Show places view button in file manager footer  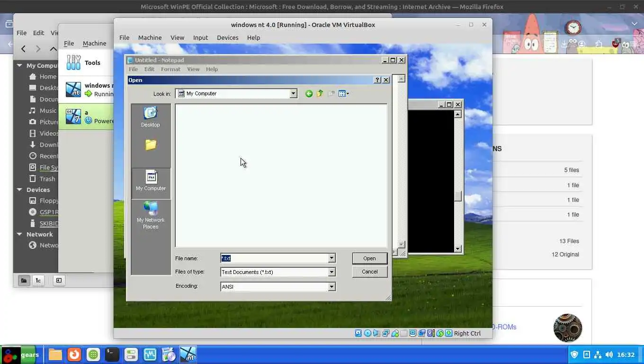(24, 280)
